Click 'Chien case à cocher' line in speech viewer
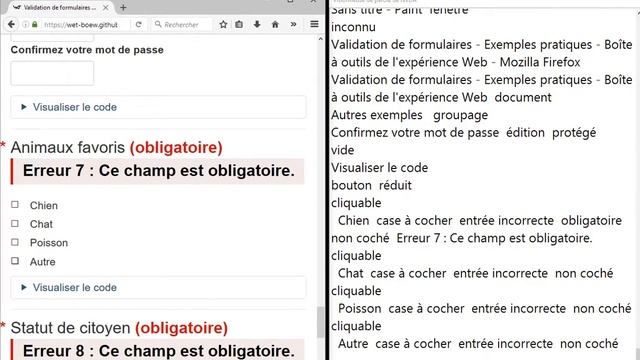Image resolution: width=640 pixels, height=360 pixels. pyautogui.click(x=480, y=220)
